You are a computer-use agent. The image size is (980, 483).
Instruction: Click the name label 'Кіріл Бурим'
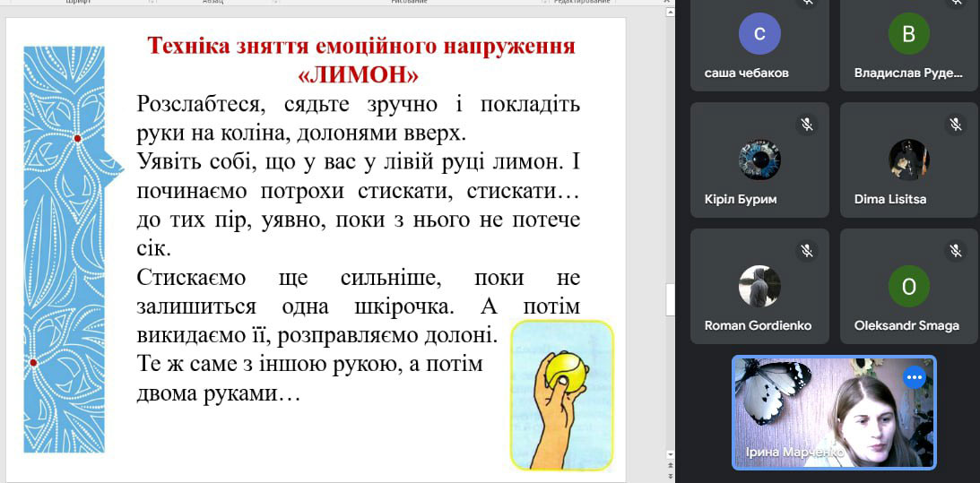tap(741, 200)
